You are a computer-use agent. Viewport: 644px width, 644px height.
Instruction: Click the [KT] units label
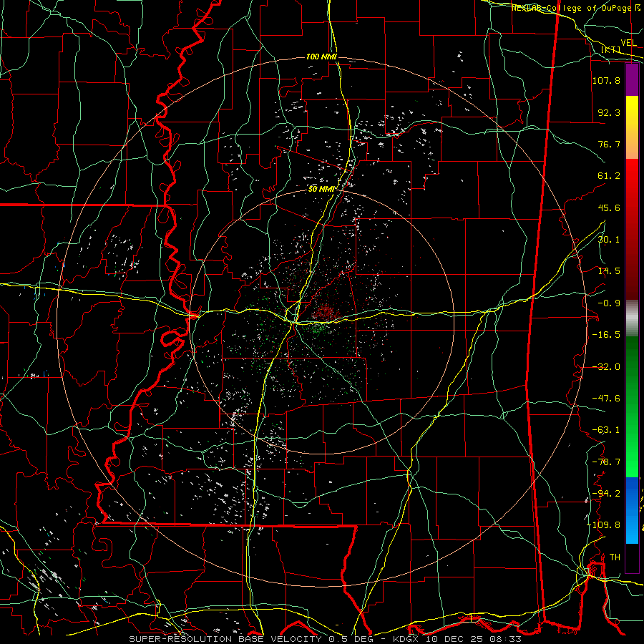coord(611,49)
